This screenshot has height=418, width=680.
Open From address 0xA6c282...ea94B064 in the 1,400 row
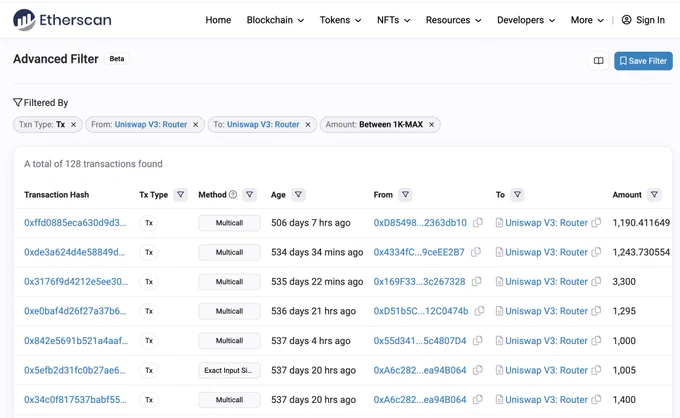tap(420, 399)
